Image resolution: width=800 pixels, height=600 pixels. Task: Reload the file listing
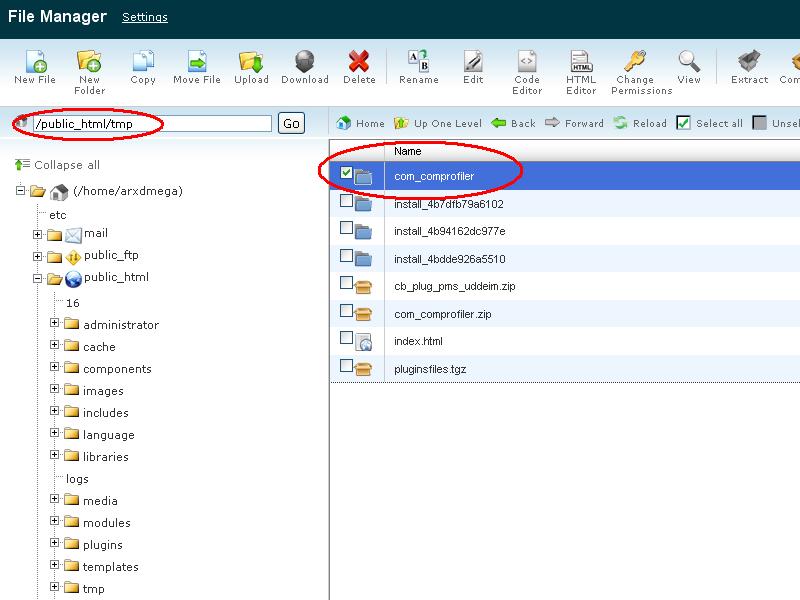coord(640,123)
